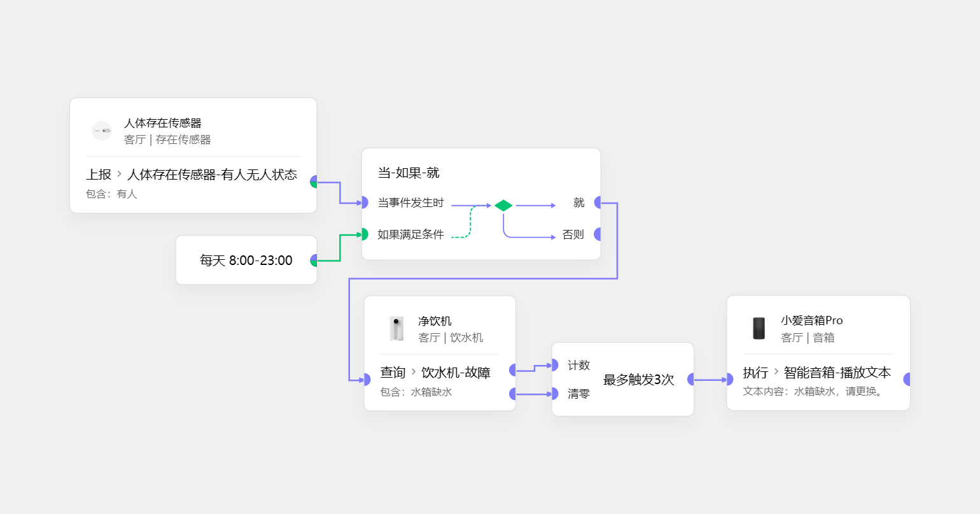The width and height of the screenshot is (980, 514).
Task: Click the 否则 output port
Action: pyautogui.click(x=598, y=234)
